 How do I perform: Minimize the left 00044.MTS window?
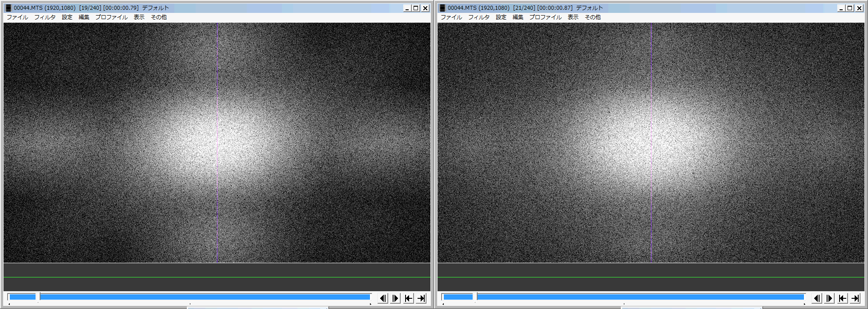coord(407,8)
